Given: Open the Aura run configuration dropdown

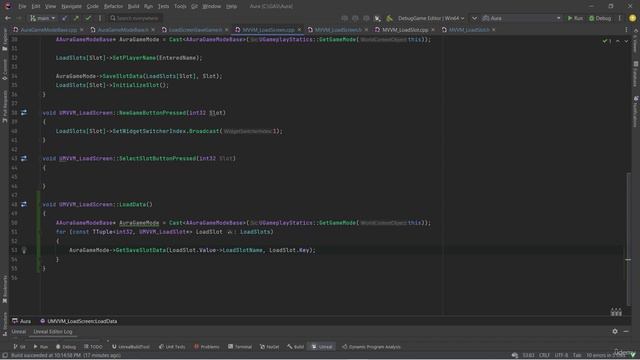Looking at the screenshot, I should (522, 18).
